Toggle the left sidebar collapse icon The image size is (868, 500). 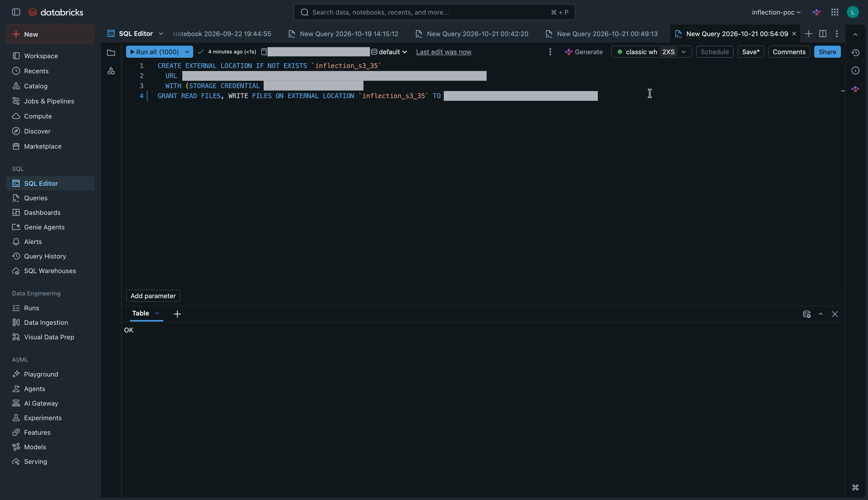coord(16,12)
